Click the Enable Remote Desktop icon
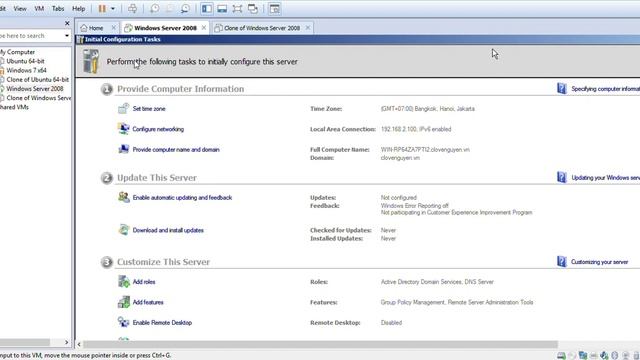Image resolution: width=640 pixels, height=360 pixels. (x=123, y=322)
